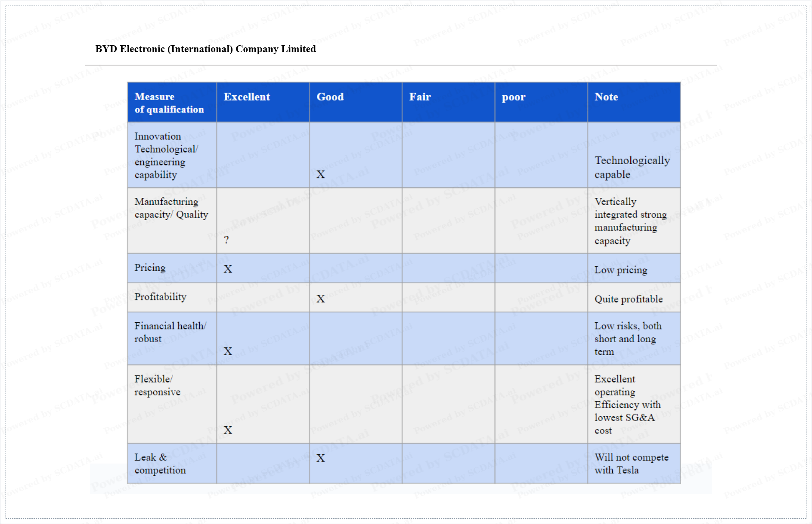
Task: Click the X in the Profitability row
Action: (320, 299)
